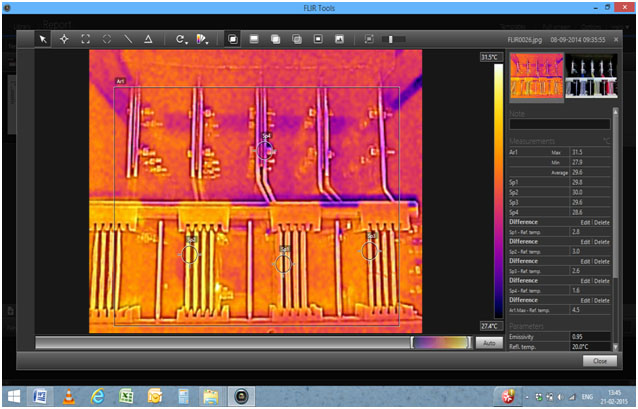Open File Explorer from the taskbar

click(x=211, y=396)
